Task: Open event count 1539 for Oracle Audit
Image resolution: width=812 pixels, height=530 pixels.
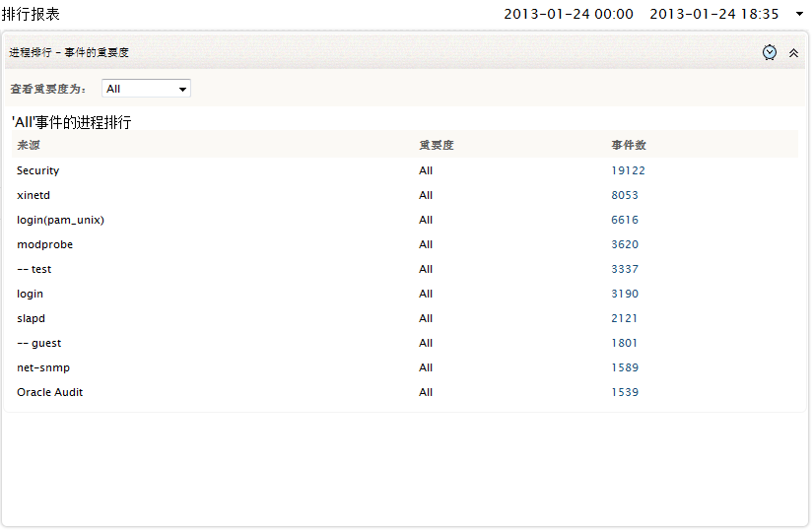Action: [625, 392]
